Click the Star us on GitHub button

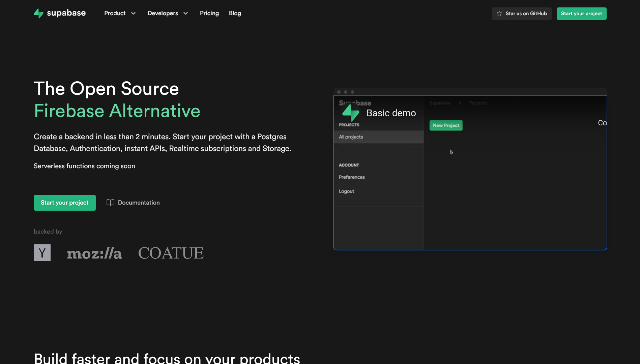[x=522, y=13]
